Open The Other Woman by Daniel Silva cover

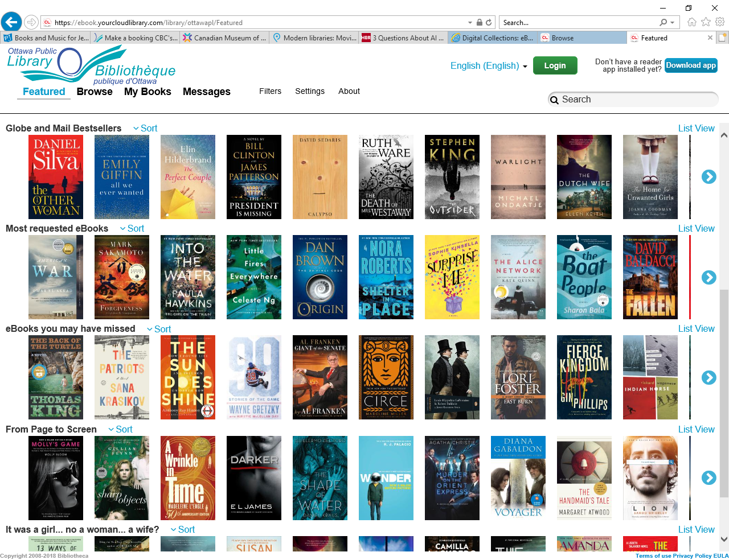click(56, 177)
